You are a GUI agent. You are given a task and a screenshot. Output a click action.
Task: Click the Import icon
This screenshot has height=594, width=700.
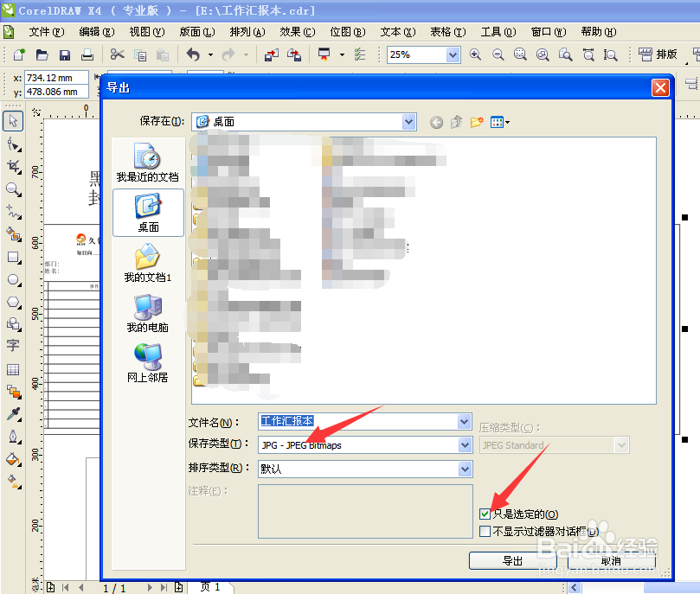pyautogui.click(x=271, y=54)
